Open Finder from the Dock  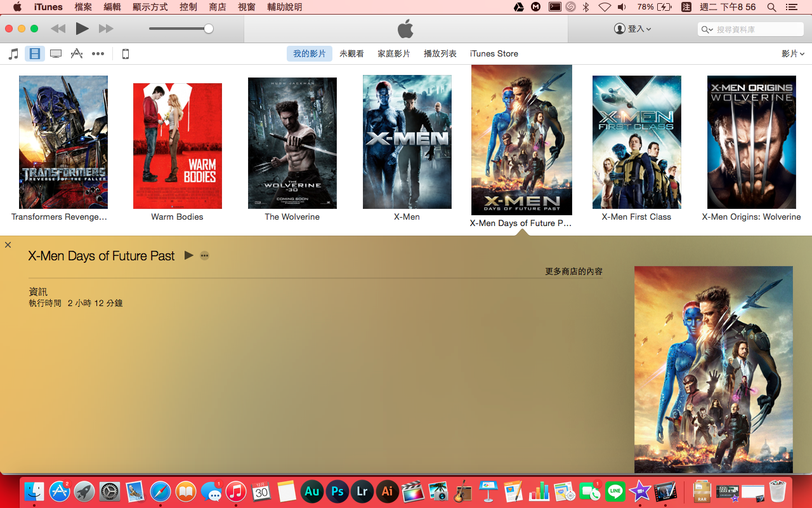click(x=34, y=491)
